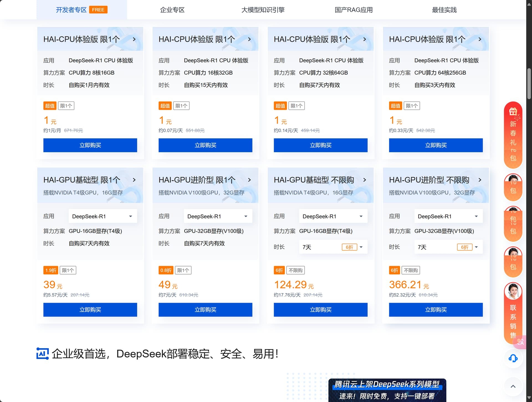Click arrow on HAI-GPU进阶型 不限购 card
Image resolution: width=532 pixels, height=402 pixels.
click(480, 180)
